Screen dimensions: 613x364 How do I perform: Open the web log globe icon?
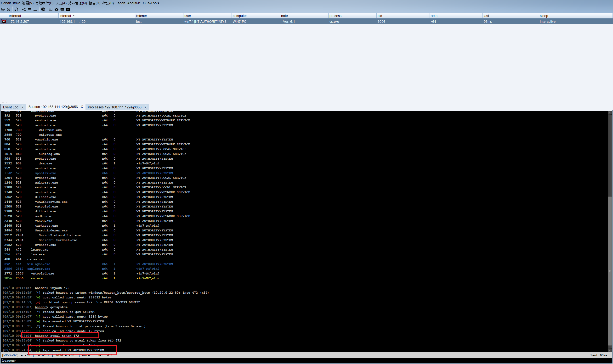(43, 9)
